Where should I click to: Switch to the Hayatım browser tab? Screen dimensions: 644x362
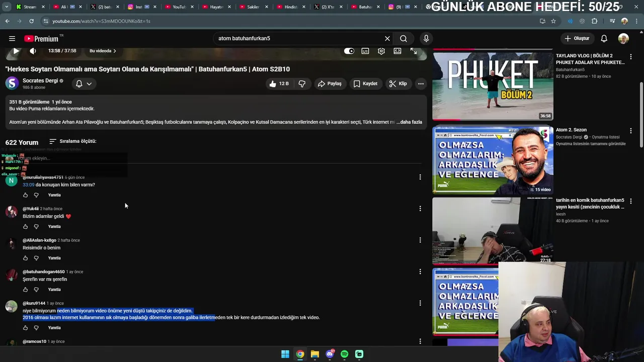216,7
